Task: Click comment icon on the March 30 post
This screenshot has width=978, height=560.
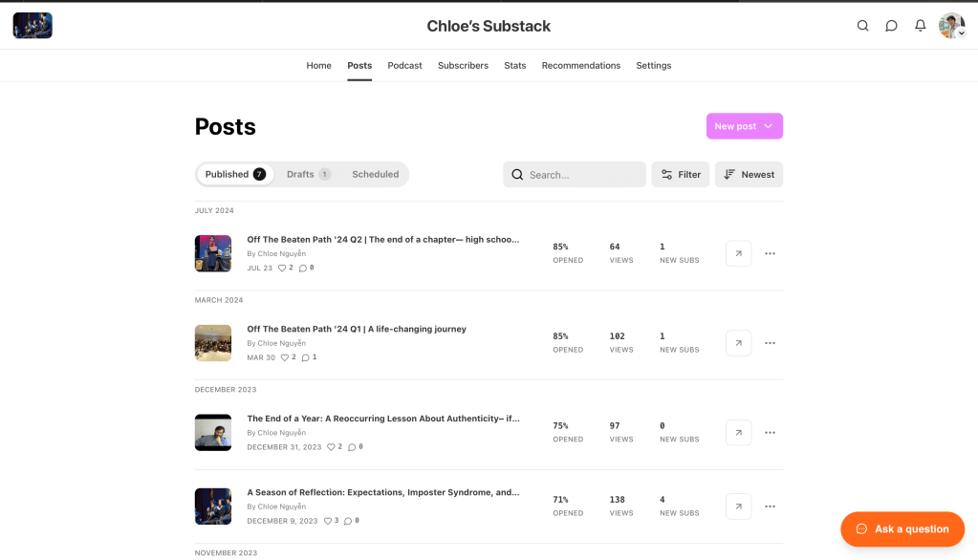Action: coord(306,358)
